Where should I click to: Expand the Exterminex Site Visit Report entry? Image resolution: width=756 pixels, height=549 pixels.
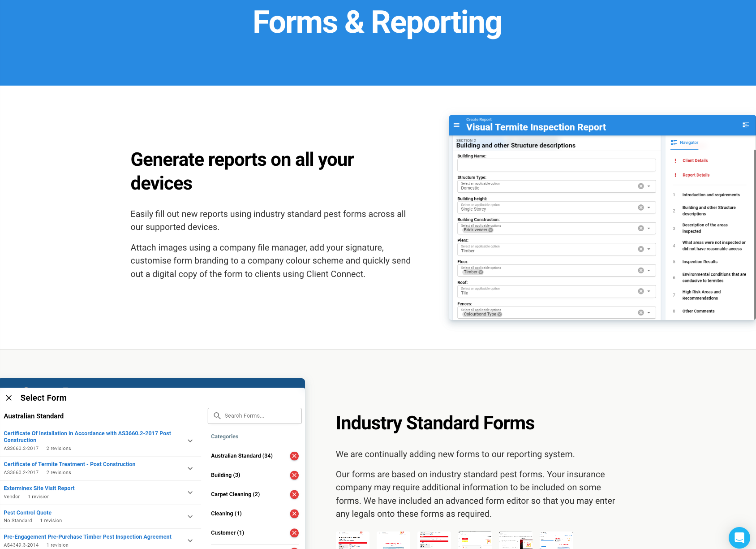click(x=190, y=493)
